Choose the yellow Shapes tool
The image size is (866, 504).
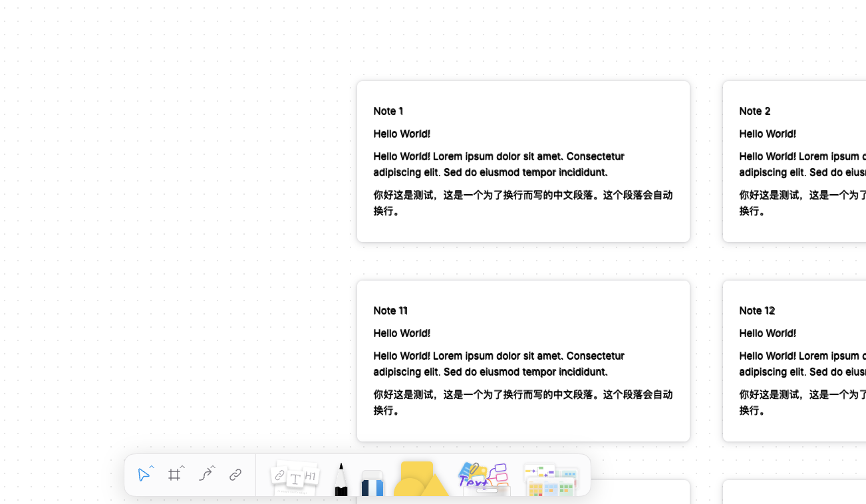tap(420, 479)
